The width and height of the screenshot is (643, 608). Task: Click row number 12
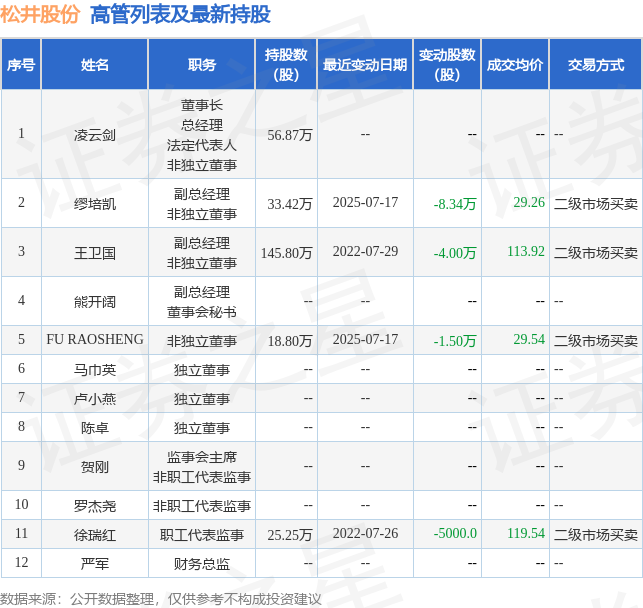[x=21, y=562]
